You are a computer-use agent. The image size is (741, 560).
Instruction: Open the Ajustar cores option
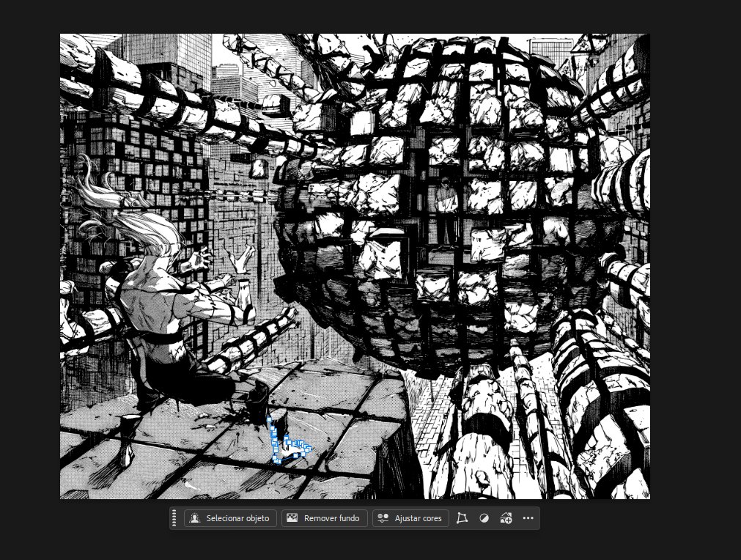(x=410, y=518)
